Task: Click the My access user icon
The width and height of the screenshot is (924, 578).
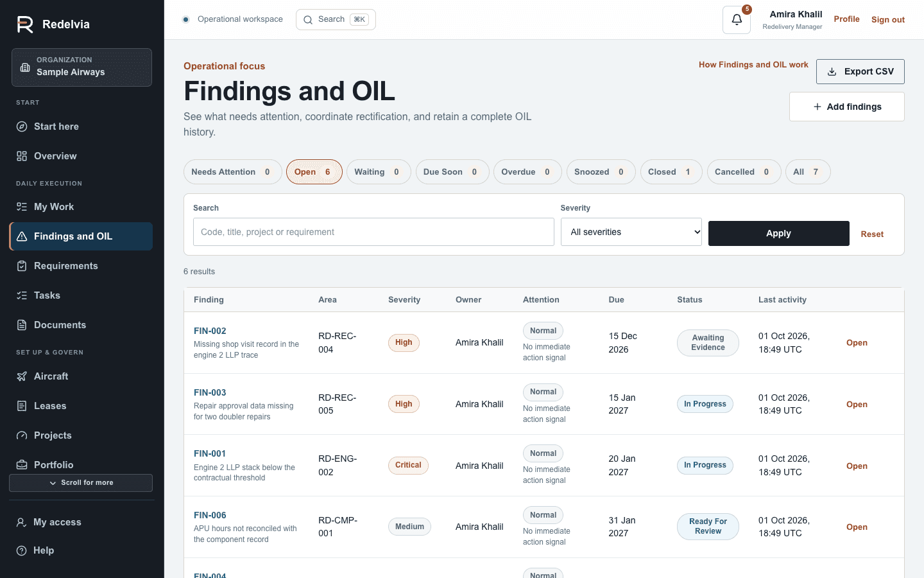Action: coord(21,522)
